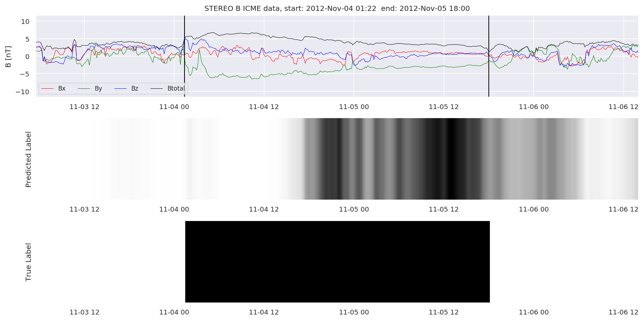Click '11-04 00' tick under Predicted Label panel
Viewport: 644px width, 321px height.
click(174, 209)
